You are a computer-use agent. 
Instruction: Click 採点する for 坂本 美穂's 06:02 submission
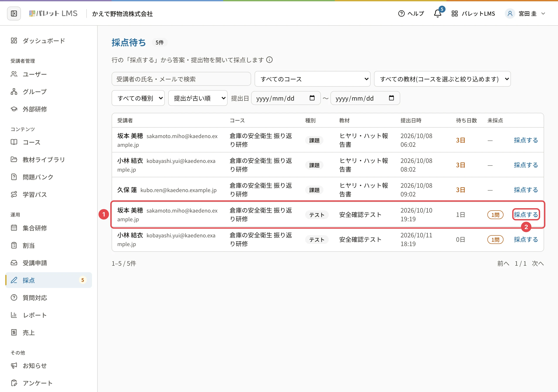(526, 140)
